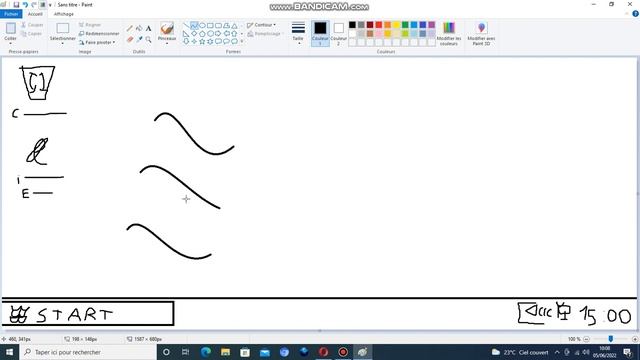Click the Undo arrow in title bar
This screenshot has width=640, height=360.
pos(25,4)
